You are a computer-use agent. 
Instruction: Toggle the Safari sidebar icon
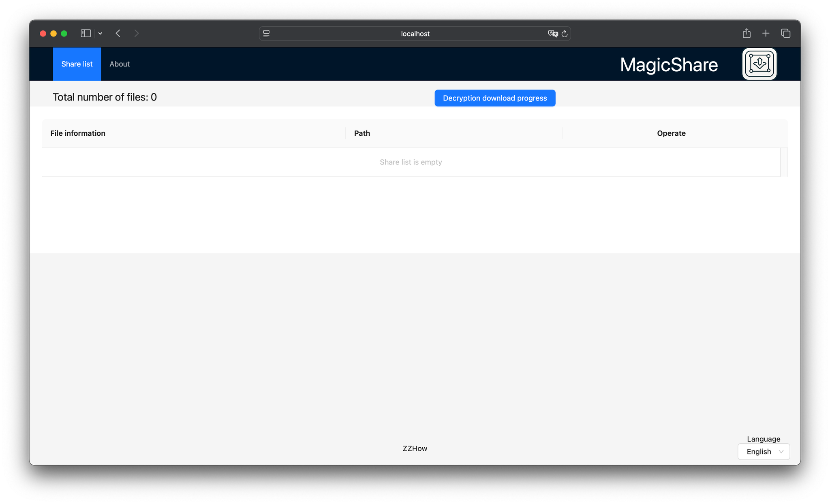pyautogui.click(x=86, y=34)
